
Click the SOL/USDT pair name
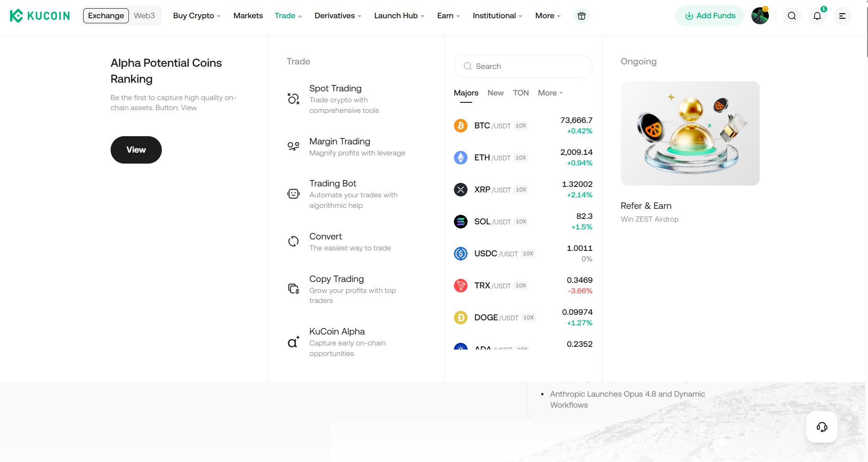(x=493, y=222)
